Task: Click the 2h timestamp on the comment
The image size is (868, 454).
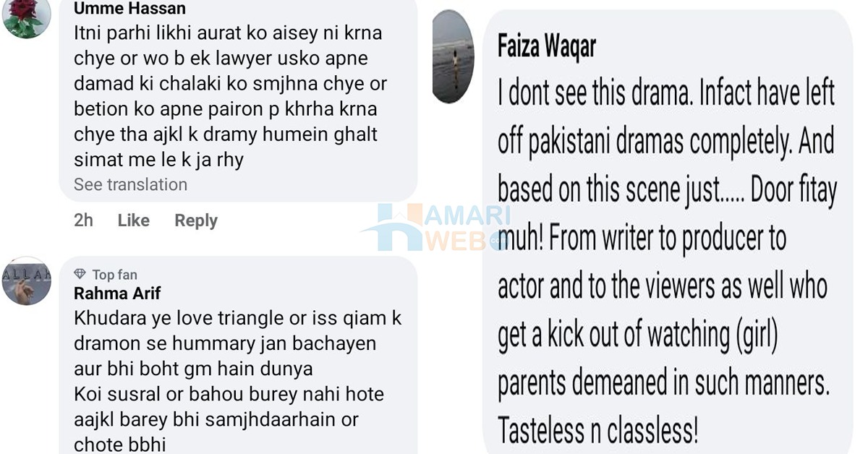Action: [84, 220]
